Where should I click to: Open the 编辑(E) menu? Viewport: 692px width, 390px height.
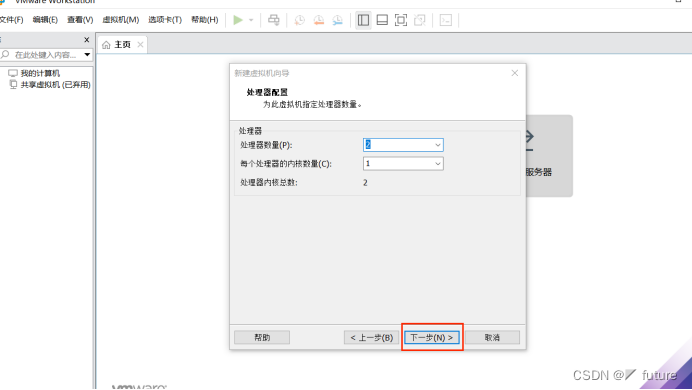click(x=45, y=20)
